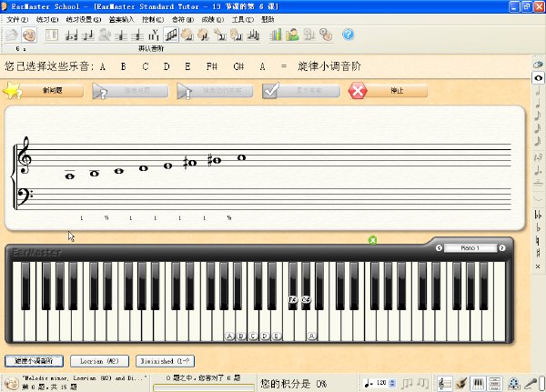546x392 pixels.
Task: Click the play your answer button
Action: [215, 91]
